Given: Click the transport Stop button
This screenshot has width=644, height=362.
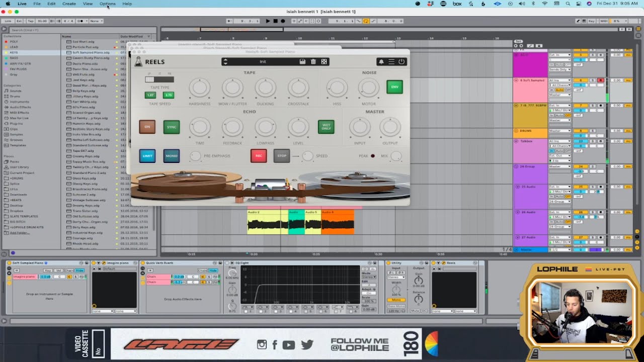Looking at the screenshot, I should (x=275, y=21).
